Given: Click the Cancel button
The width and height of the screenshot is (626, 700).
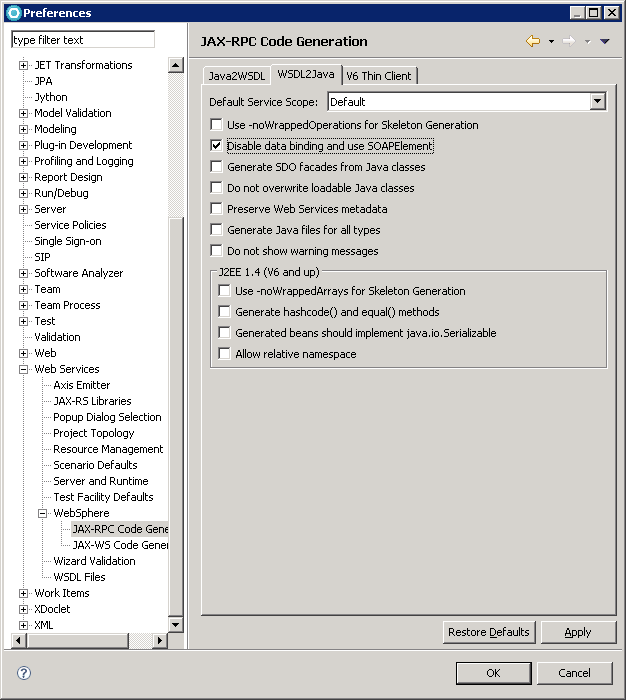Looking at the screenshot, I should [574, 673].
